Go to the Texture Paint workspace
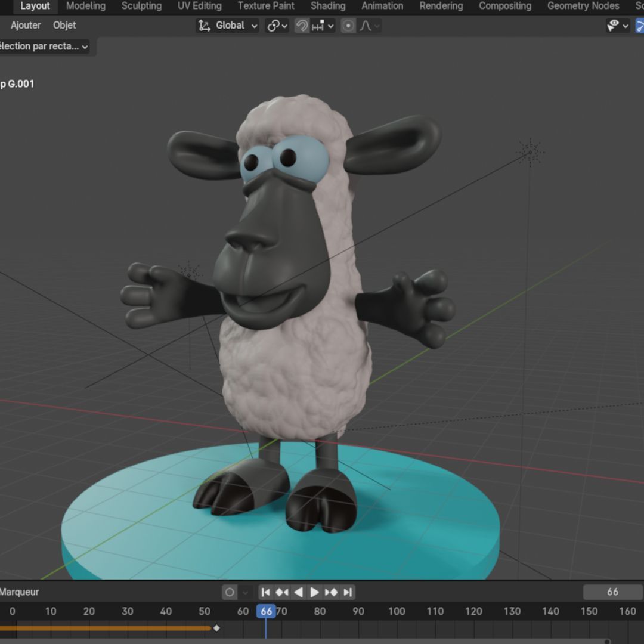Viewport: 644px width, 644px height. point(266,6)
